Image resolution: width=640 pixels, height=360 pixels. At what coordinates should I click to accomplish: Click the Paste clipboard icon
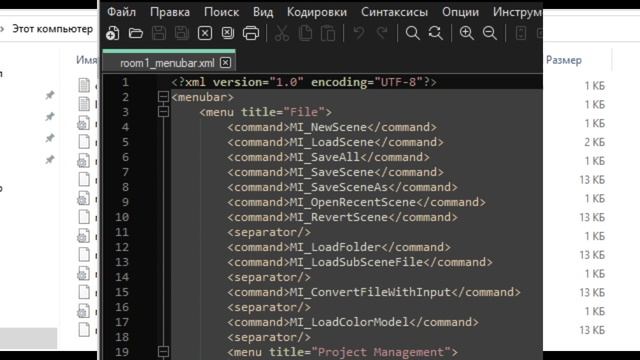click(x=328, y=33)
